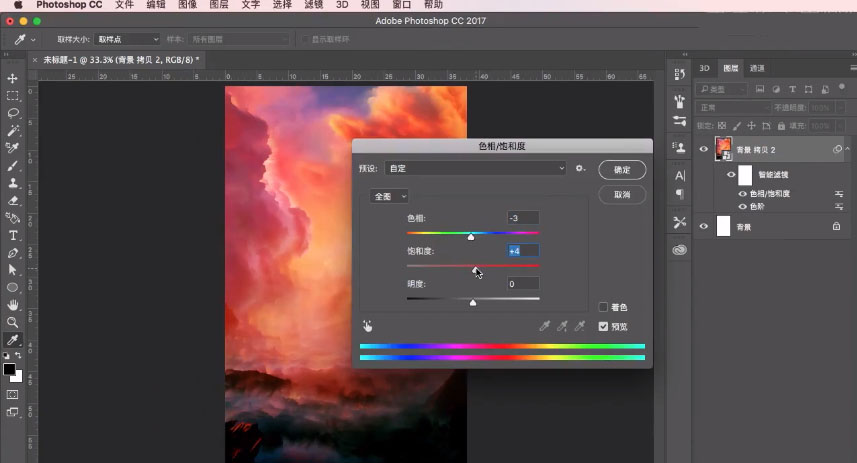Confirm with the 确定 button

pos(622,169)
